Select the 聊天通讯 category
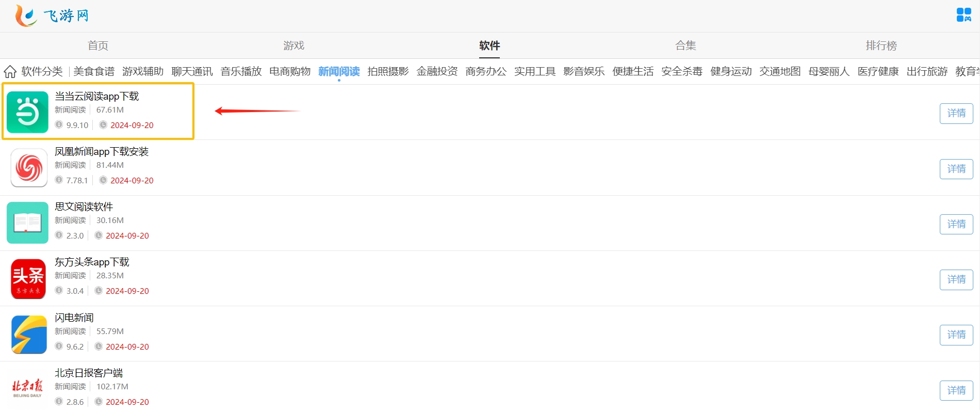The height and width of the screenshot is (410, 980). (x=192, y=71)
